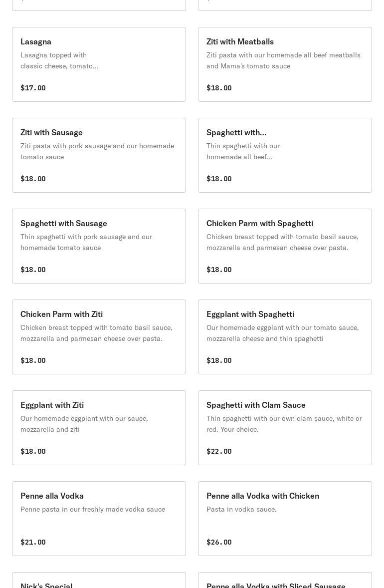Select the Penne alla Vodka item
Viewport: 384px width, 588px height.
pos(99,519)
